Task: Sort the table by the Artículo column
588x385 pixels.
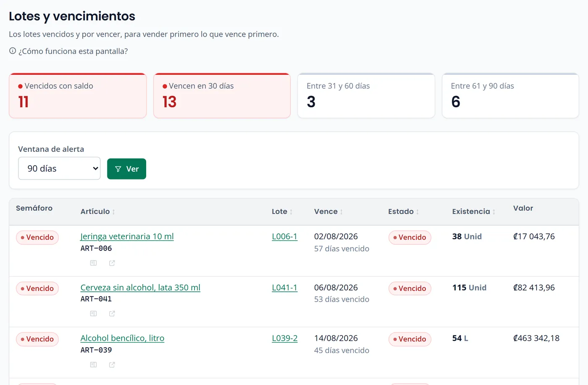Action: 98,211
